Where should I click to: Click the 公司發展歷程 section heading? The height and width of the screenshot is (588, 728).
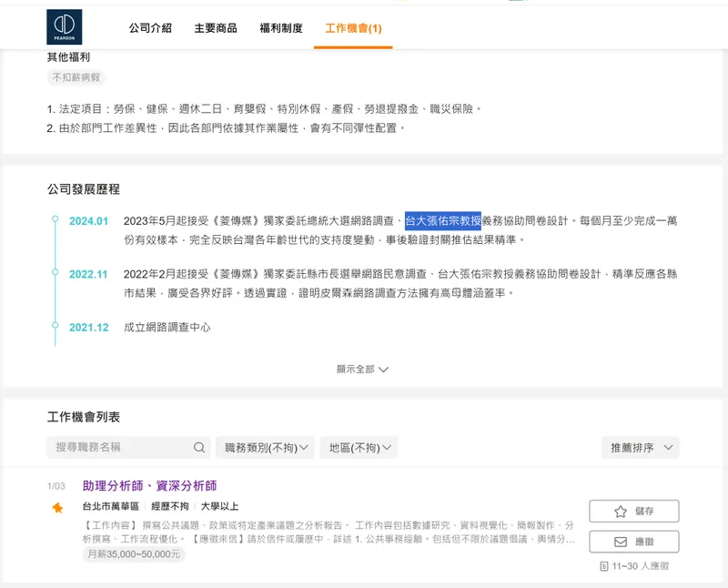pyautogui.click(x=84, y=189)
